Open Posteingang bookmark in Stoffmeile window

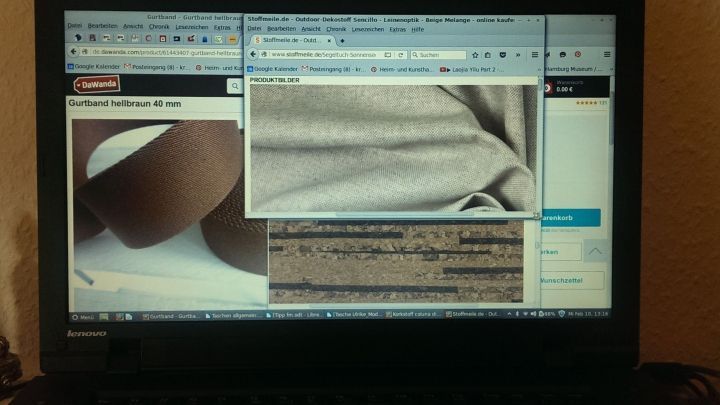333,69
